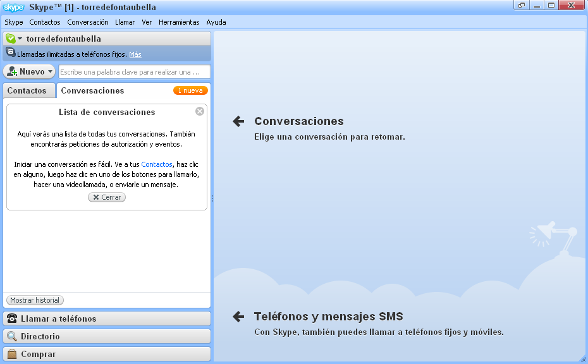This screenshot has width=588, height=364.
Task: Open the Directorio panel
Action: 107,336
